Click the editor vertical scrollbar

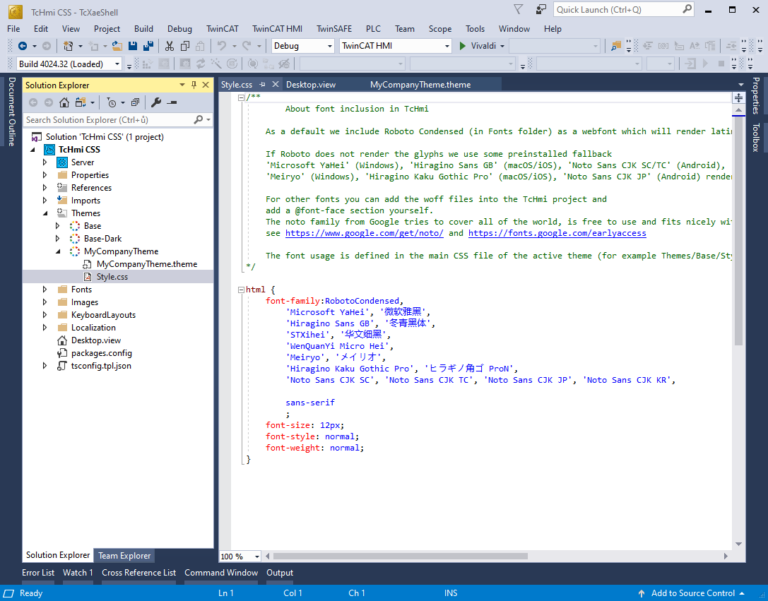[739, 250]
